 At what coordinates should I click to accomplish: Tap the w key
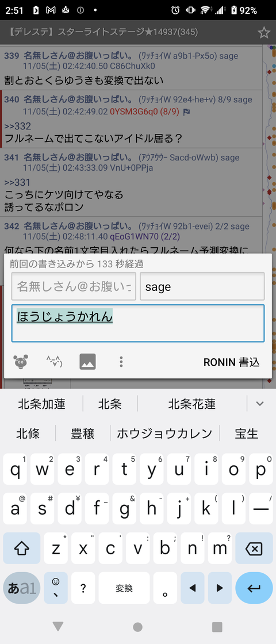(x=43, y=469)
